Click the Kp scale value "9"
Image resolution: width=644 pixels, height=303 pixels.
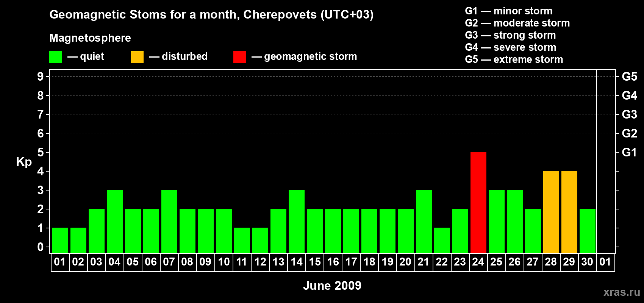pos(41,77)
